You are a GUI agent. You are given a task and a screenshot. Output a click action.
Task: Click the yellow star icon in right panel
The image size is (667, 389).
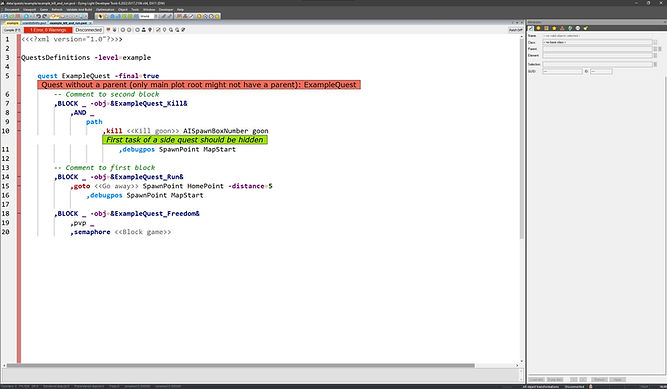tap(554, 28)
